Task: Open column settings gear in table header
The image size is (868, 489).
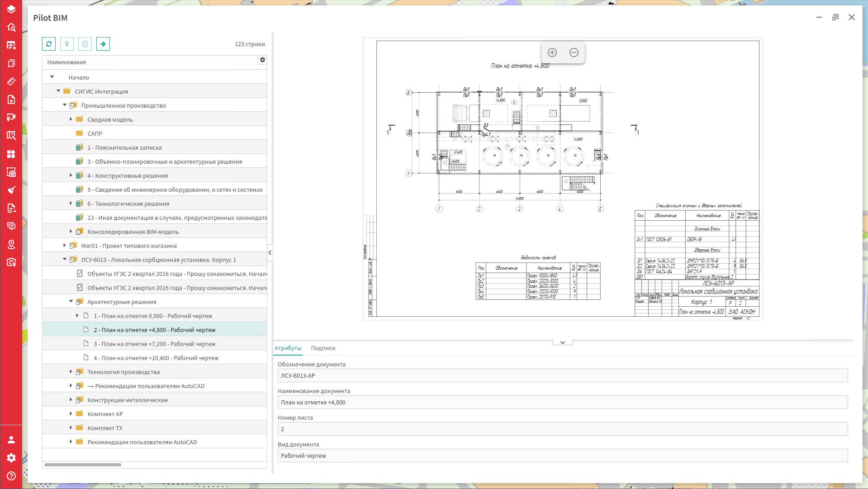Action: [262, 60]
